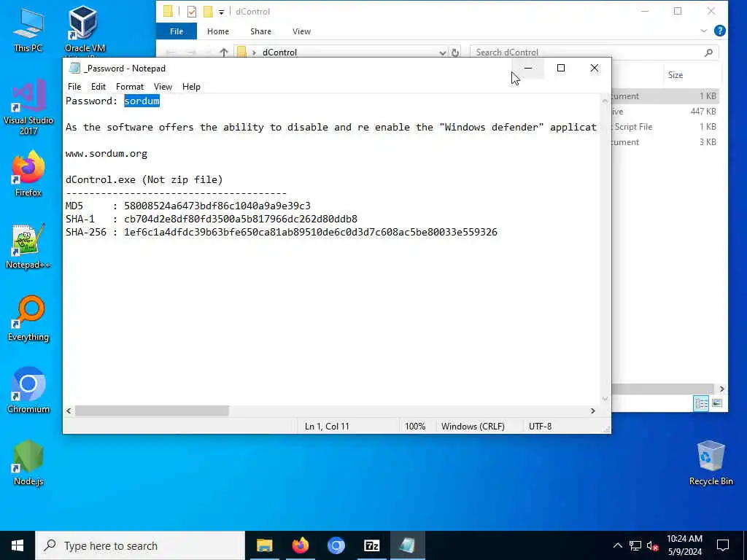Click the Properties checkmark quick access icon
The height and width of the screenshot is (560, 747).
pyautogui.click(x=192, y=12)
